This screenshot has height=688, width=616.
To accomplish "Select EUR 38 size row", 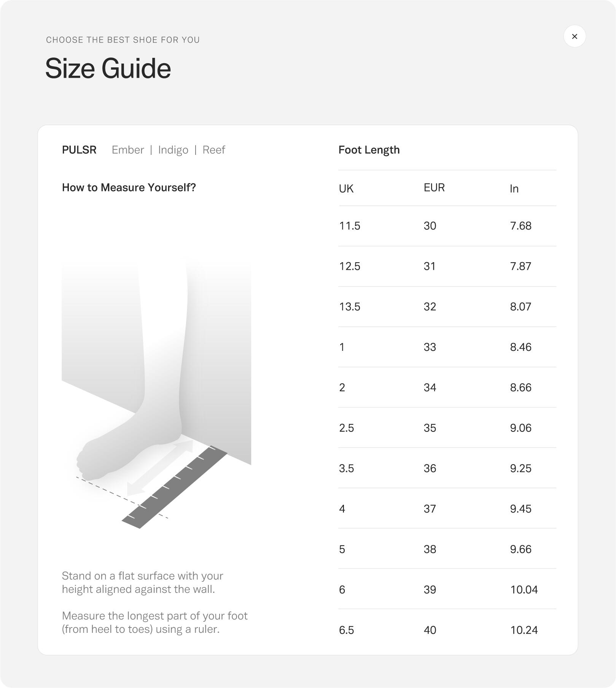I will coord(447,549).
